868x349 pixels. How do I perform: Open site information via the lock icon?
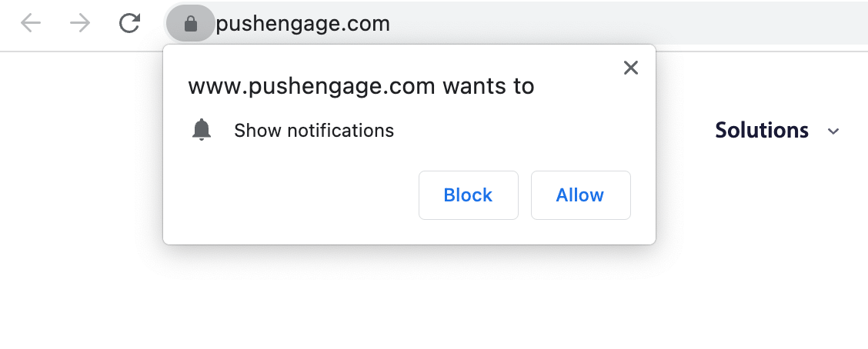[191, 25]
